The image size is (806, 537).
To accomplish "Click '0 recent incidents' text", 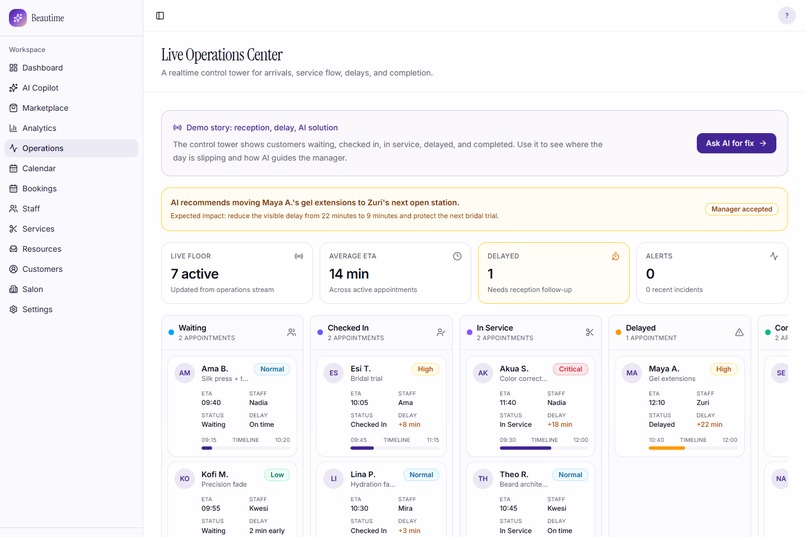I will click(x=674, y=290).
